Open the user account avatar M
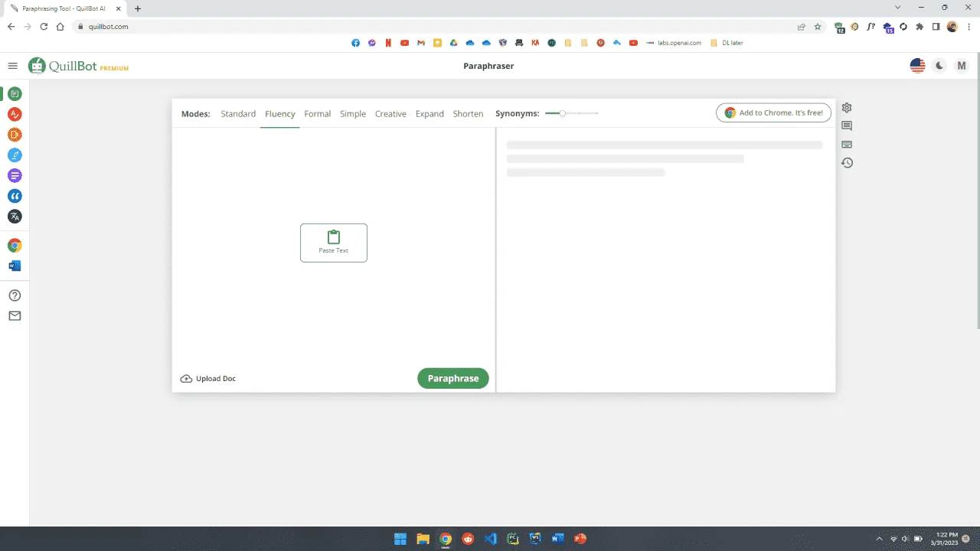 962,66
